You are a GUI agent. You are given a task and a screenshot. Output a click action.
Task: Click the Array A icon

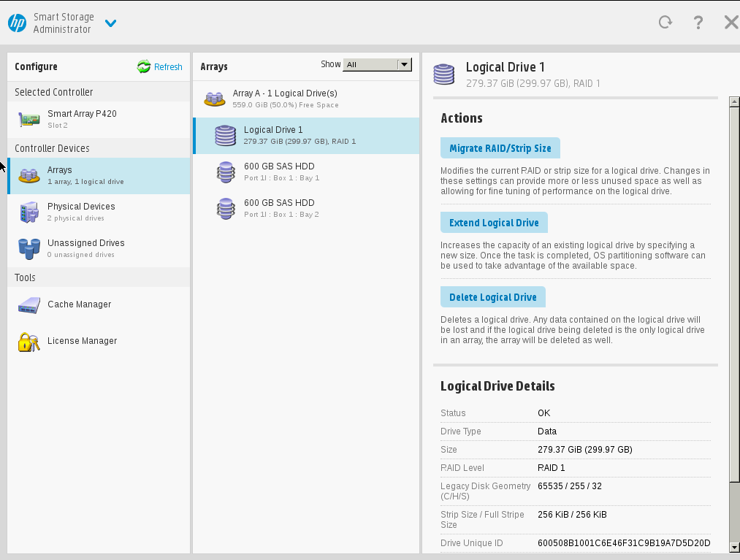[x=214, y=99]
